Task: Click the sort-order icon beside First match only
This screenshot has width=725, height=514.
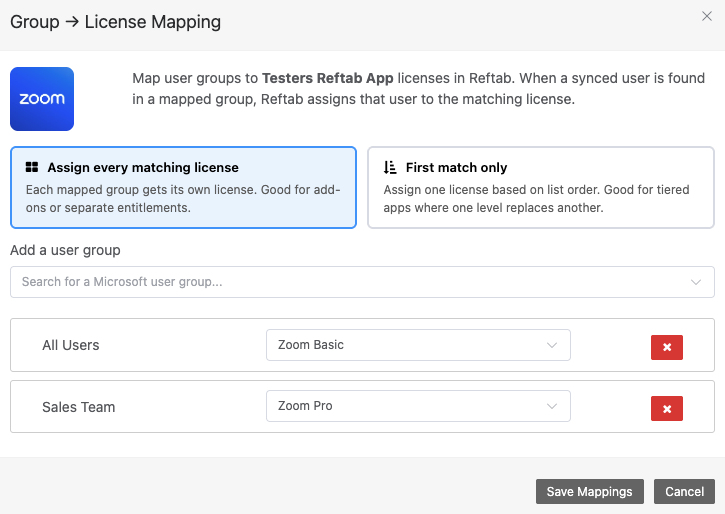Action: tap(390, 167)
